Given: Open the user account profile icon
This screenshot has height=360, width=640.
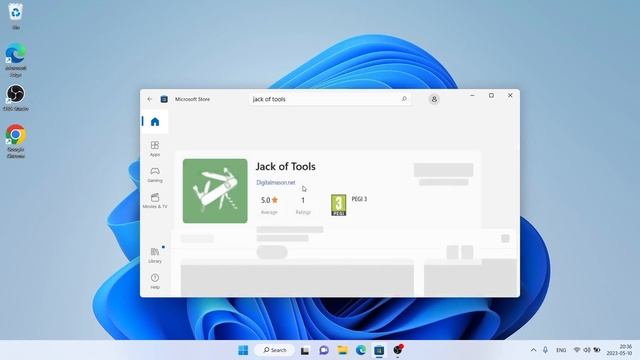Looking at the screenshot, I should pos(434,99).
